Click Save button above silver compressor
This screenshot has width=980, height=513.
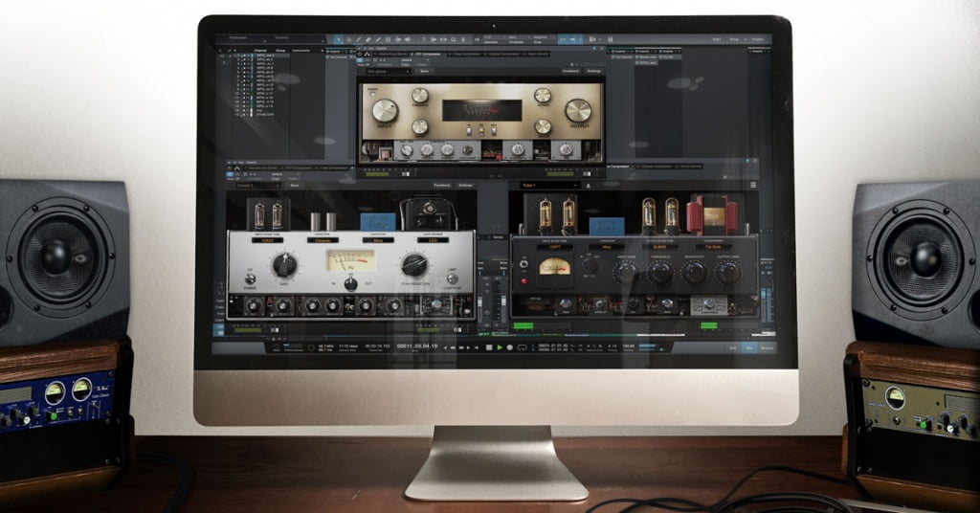coord(295,186)
